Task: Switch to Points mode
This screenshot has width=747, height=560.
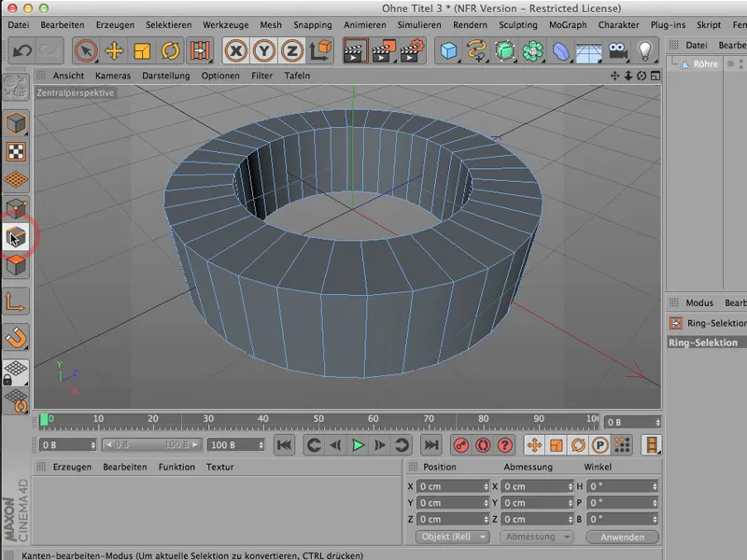Action: click(16, 208)
